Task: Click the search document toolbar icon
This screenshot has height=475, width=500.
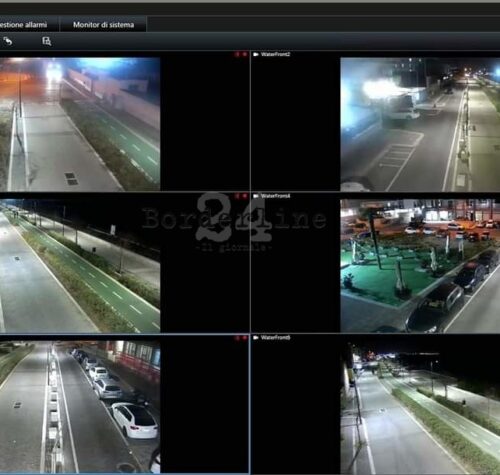Action: click(x=47, y=41)
